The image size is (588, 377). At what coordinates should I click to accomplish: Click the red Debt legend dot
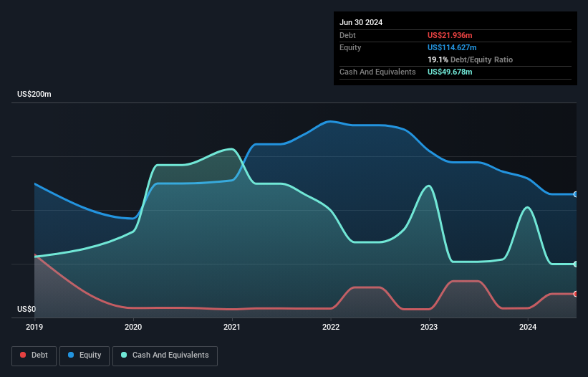pyautogui.click(x=23, y=355)
